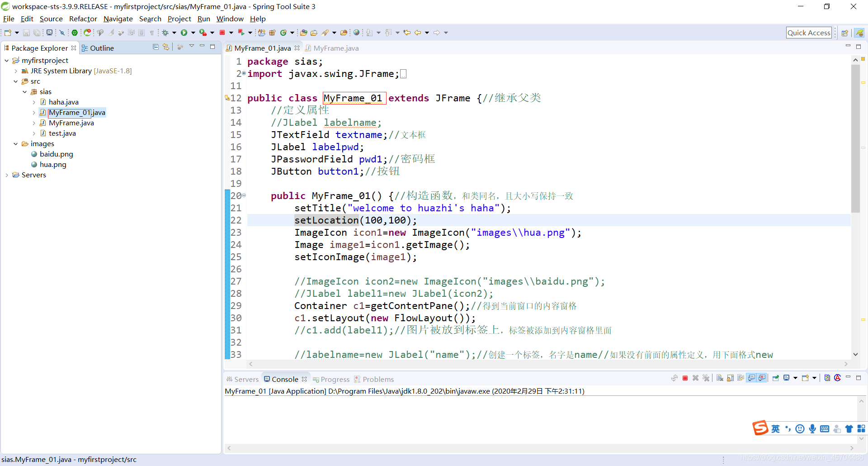Toggle Skip All Breakpoints

coord(62,33)
